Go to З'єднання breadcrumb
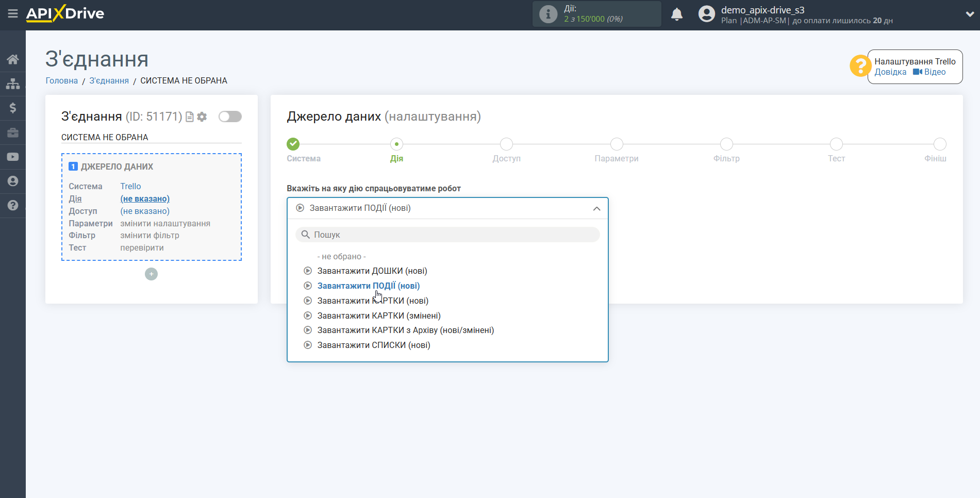 [x=109, y=80]
